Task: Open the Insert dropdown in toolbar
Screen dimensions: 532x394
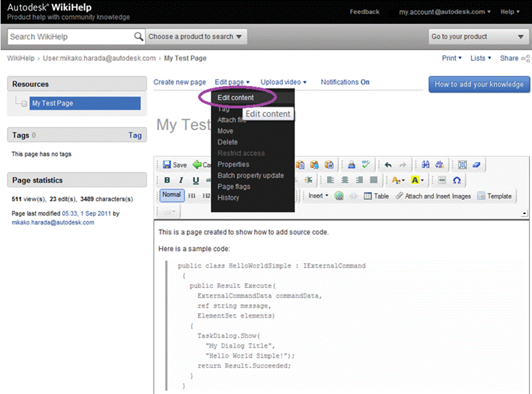Action: pyautogui.click(x=318, y=196)
